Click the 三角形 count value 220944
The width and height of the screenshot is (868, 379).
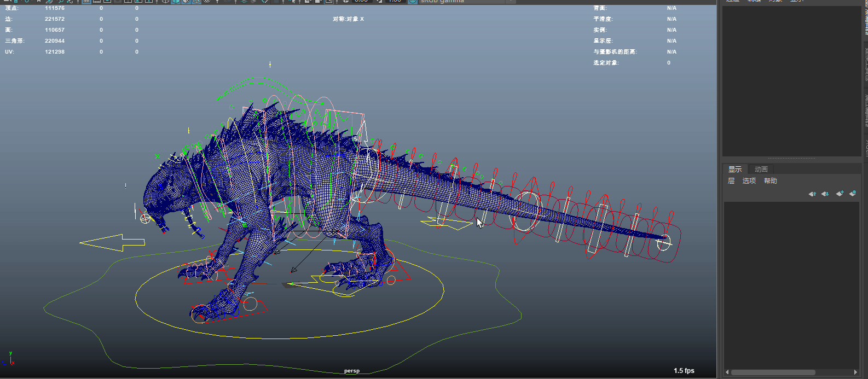tap(55, 41)
